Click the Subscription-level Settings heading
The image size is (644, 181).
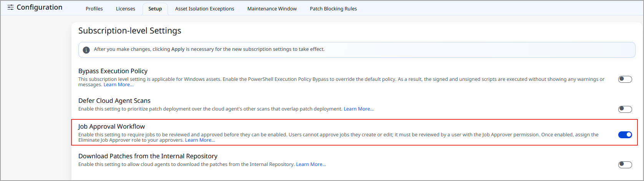tap(130, 31)
